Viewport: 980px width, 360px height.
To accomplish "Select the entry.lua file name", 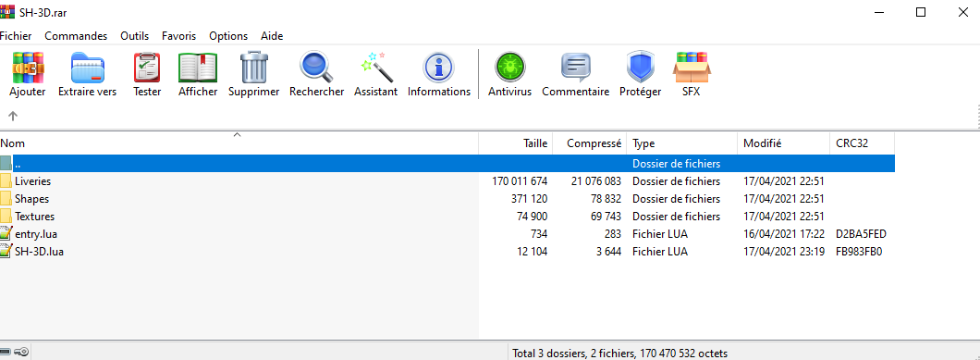I will 36,233.
